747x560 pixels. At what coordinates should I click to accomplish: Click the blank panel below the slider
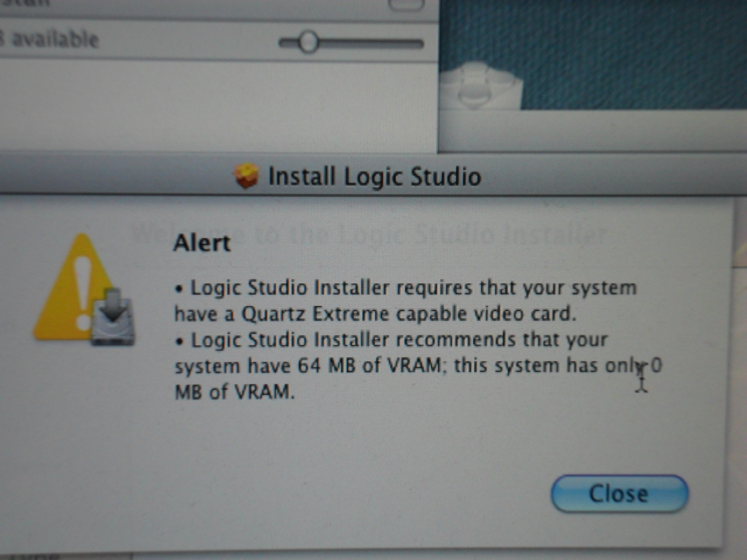(218, 105)
